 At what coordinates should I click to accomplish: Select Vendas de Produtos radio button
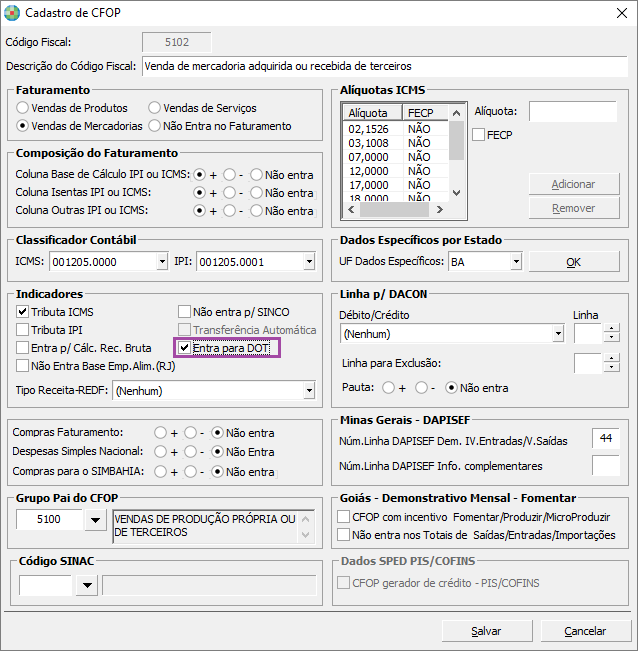[x=22, y=108]
